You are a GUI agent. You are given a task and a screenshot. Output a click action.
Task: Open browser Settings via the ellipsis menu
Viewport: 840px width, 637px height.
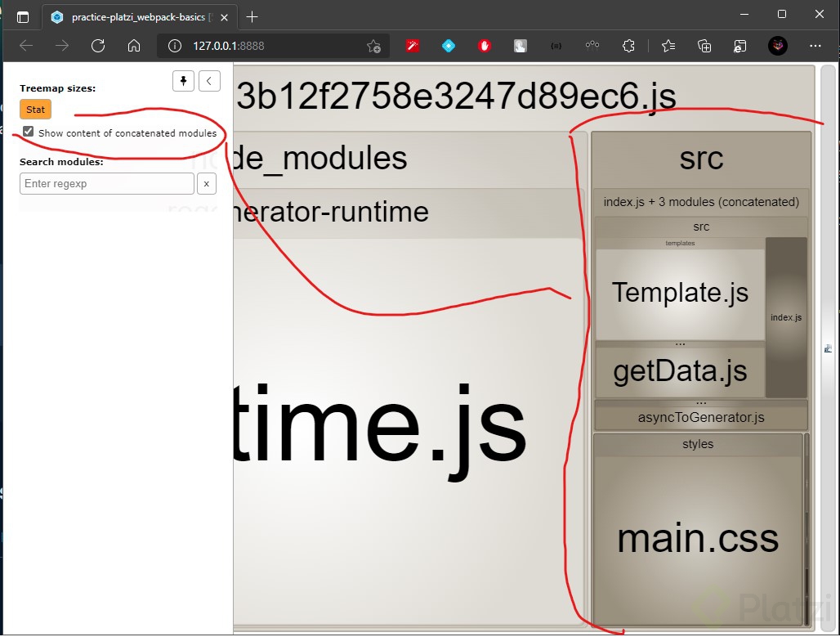[815, 46]
